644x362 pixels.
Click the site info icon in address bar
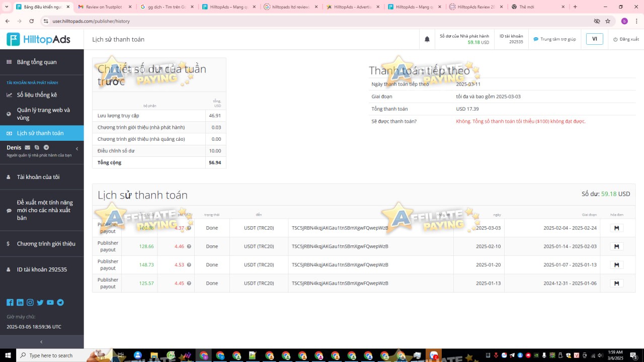46,21
